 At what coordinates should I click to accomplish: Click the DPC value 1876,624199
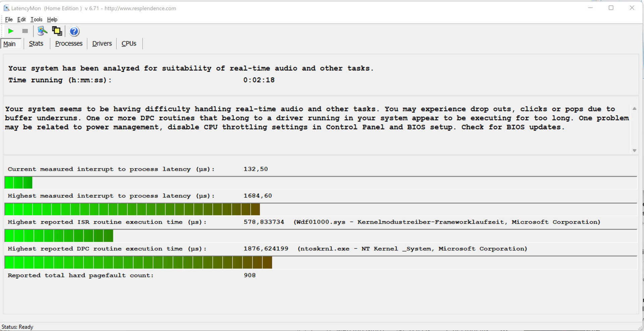point(266,248)
